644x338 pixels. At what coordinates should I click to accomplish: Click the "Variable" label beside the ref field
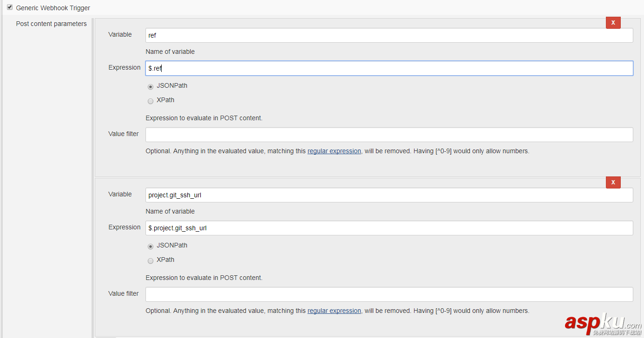tap(120, 34)
